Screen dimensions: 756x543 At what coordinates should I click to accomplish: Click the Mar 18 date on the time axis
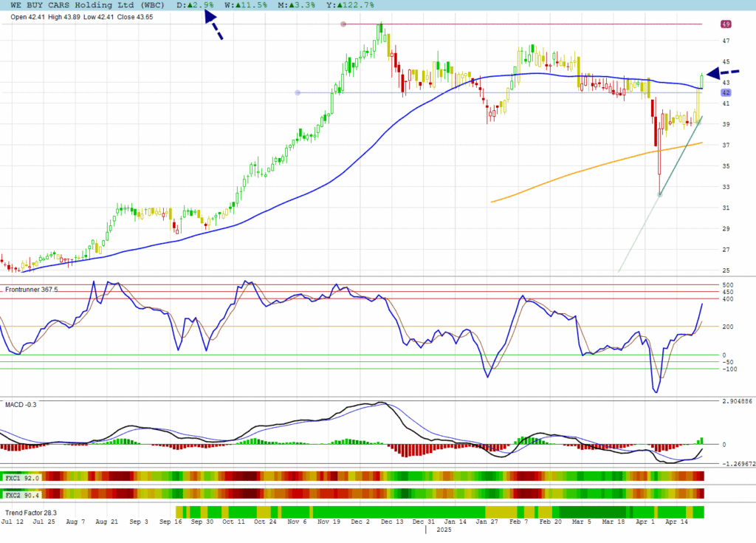coord(614,522)
